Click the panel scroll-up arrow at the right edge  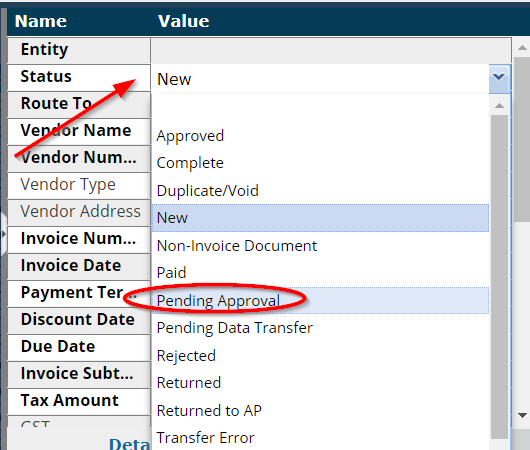point(522,47)
